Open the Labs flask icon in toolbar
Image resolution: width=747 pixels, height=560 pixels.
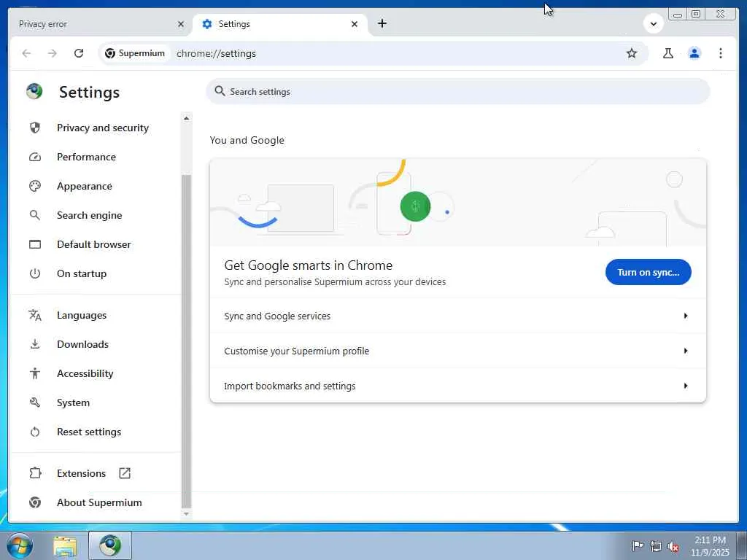(x=668, y=53)
